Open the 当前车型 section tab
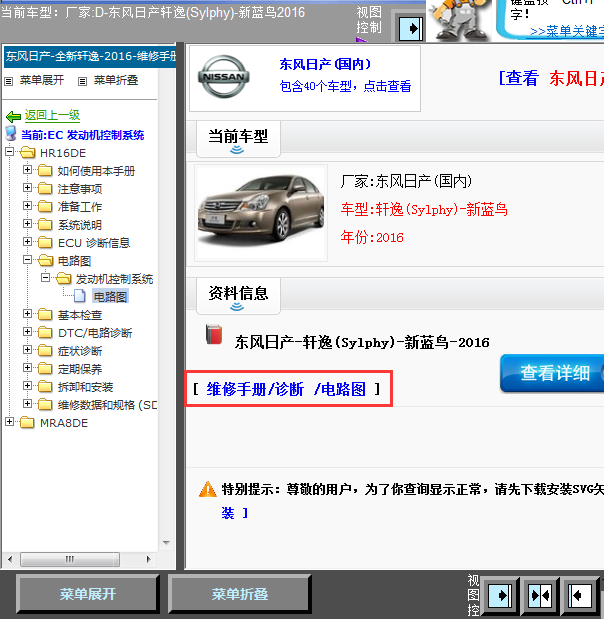 238,139
